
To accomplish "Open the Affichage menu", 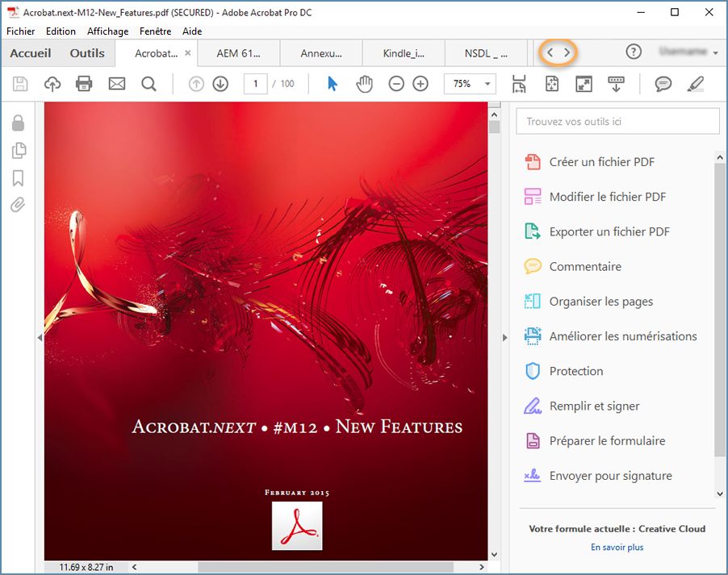I will coord(107,31).
